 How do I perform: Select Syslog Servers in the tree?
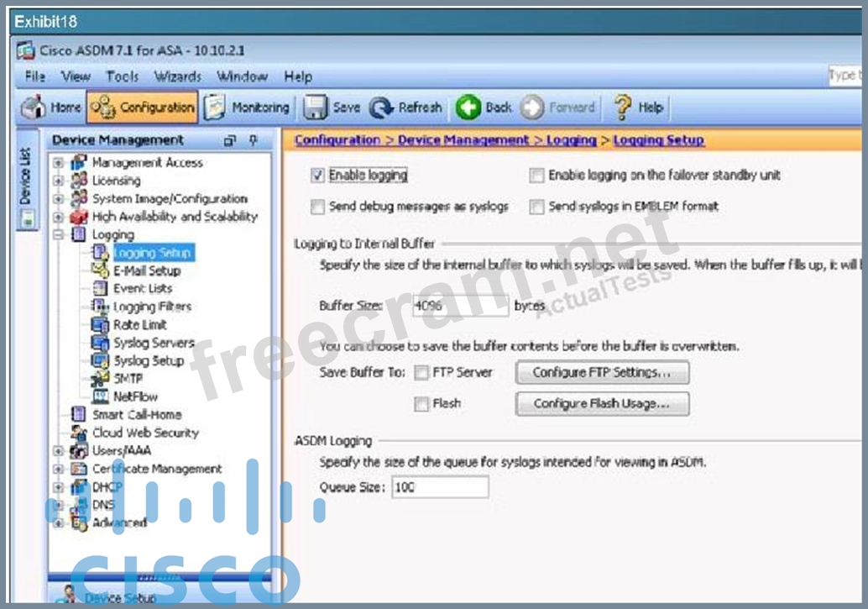pyautogui.click(x=153, y=343)
